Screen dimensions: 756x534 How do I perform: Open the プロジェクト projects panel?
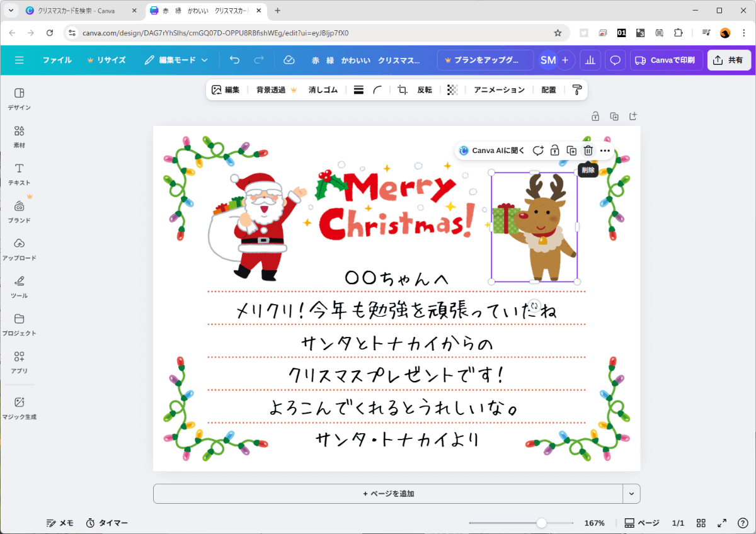click(19, 325)
